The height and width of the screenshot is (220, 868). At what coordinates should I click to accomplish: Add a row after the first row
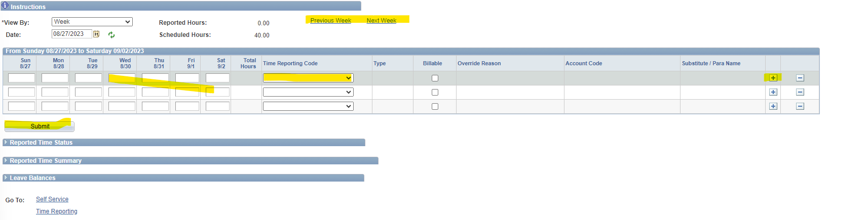(773, 78)
